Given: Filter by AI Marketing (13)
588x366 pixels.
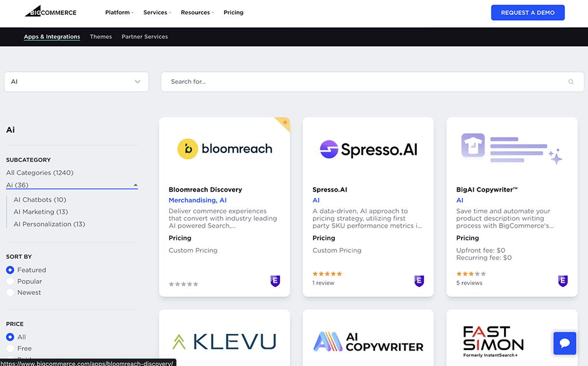Looking at the screenshot, I should click(x=41, y=212).
